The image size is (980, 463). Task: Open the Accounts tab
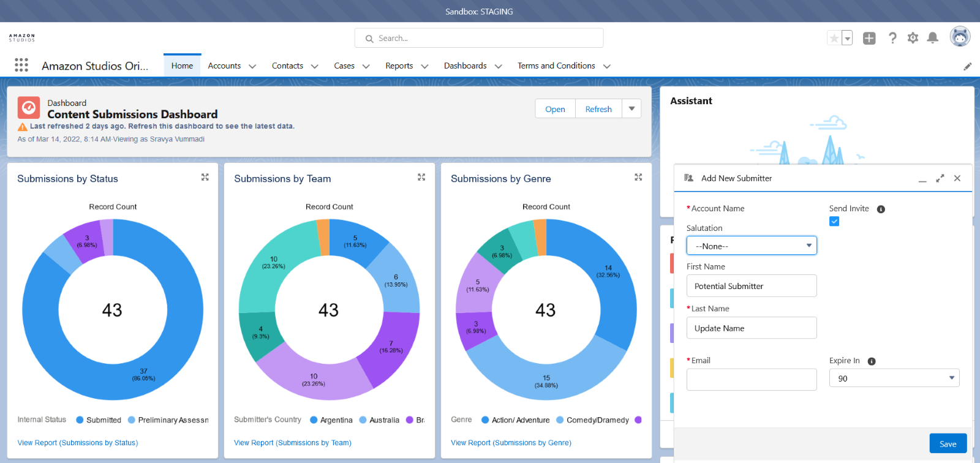[x=224, y=66]
